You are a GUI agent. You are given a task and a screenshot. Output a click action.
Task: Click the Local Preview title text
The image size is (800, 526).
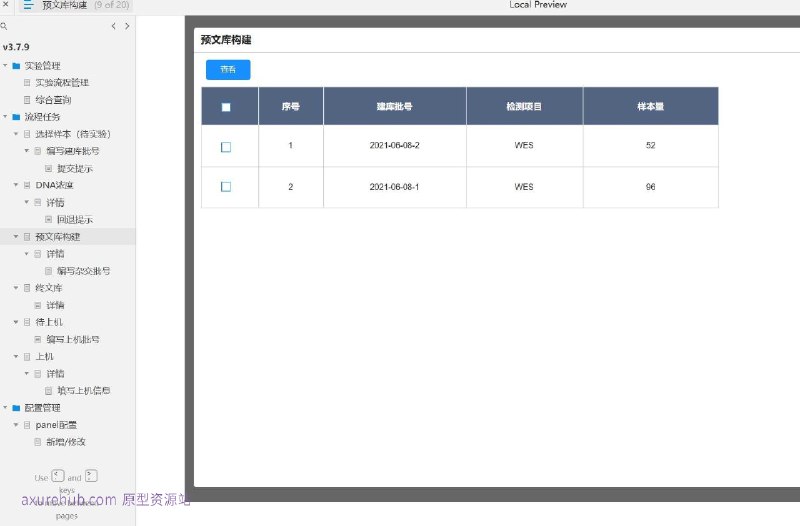pyautogui.click(x=538, y=5)
